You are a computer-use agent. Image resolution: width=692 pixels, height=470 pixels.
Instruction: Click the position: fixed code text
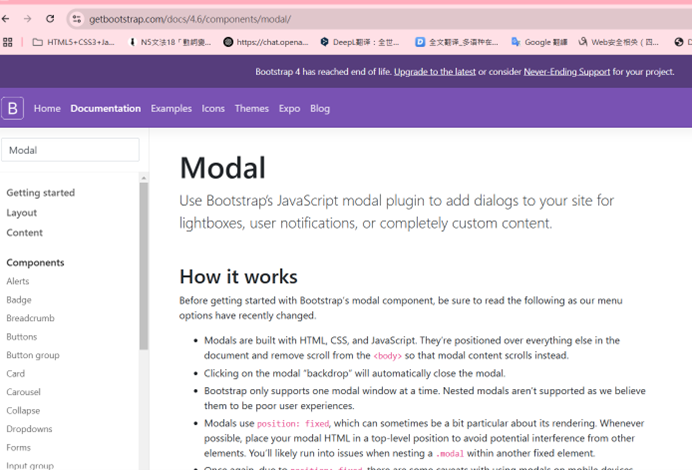293,424
